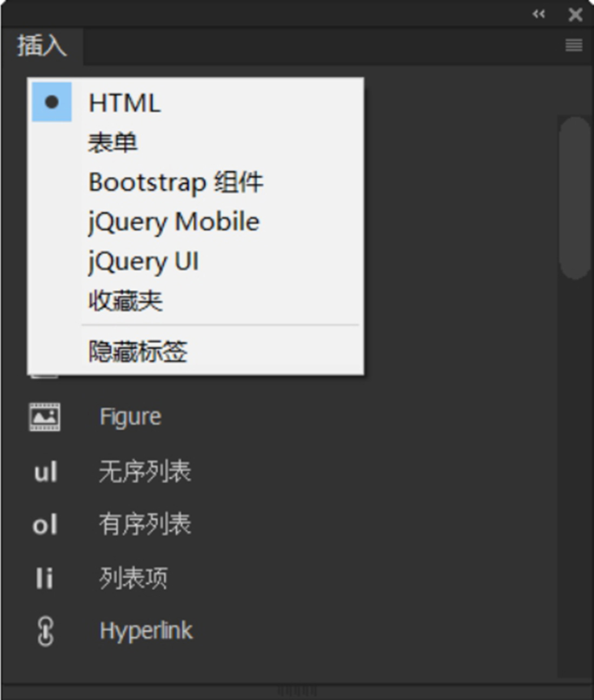This screenshot has width=594, height=700.
Task: Click 列表项 label
Action: point(134,578)
